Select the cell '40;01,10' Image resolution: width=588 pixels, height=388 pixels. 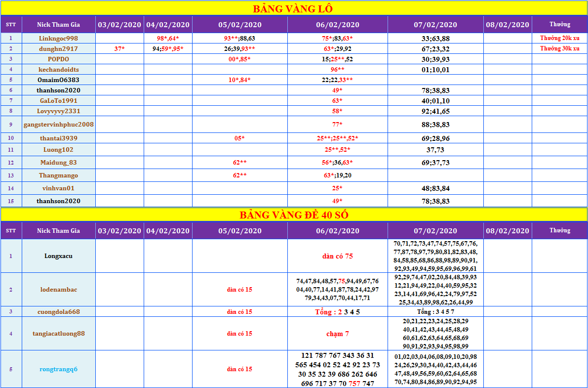click(435, 101)
